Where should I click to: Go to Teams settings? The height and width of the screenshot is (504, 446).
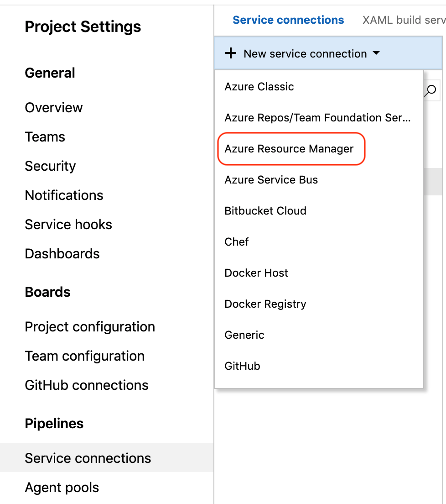point(45,137)
